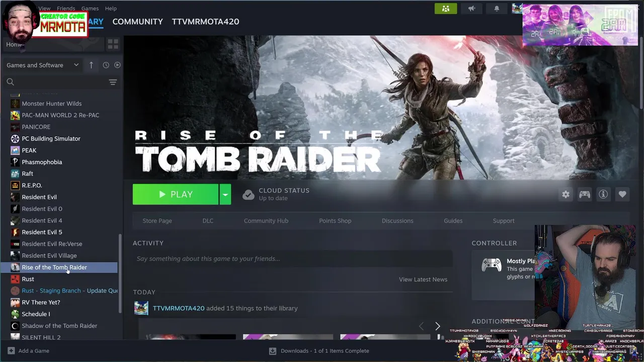Click the ready-to-play circle icon
The height and width of the screenshot is (362, 644).
click(117, 65)
